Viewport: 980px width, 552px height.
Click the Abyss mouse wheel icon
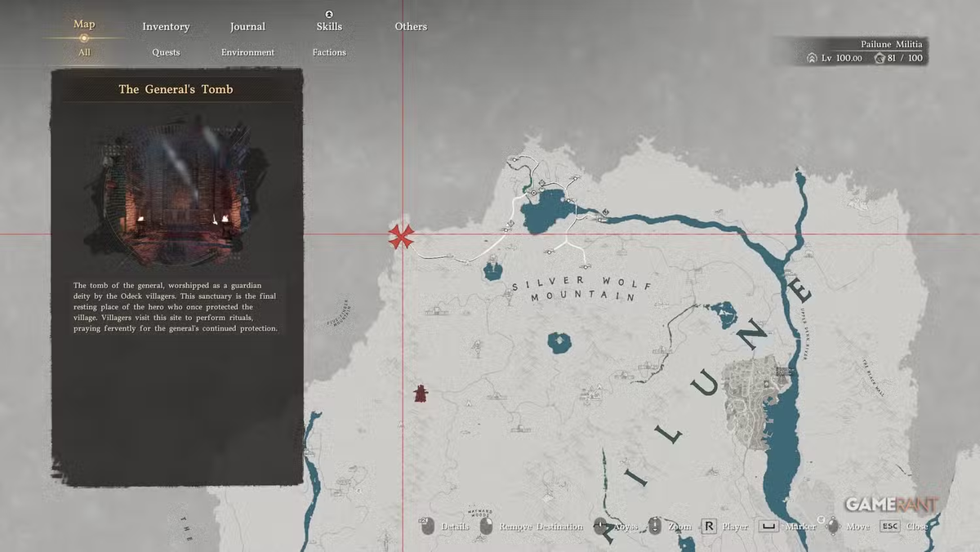pyautogui.click(x=600, y=526)
